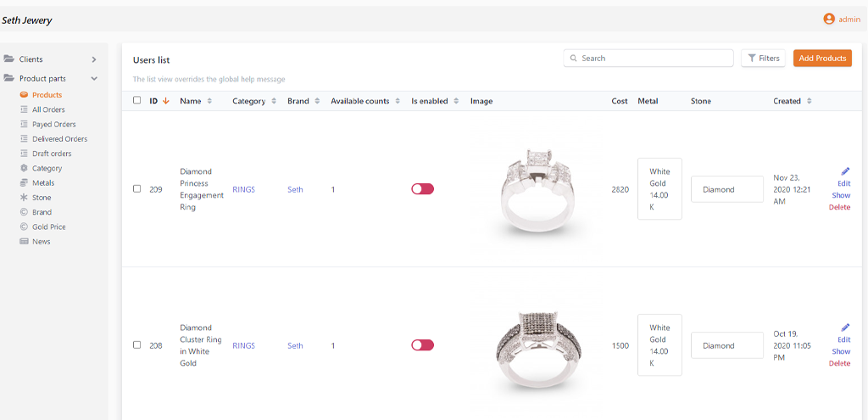Open the News sidebar entry
This screenshot has height=420, width=868.
tap(41, 242)
